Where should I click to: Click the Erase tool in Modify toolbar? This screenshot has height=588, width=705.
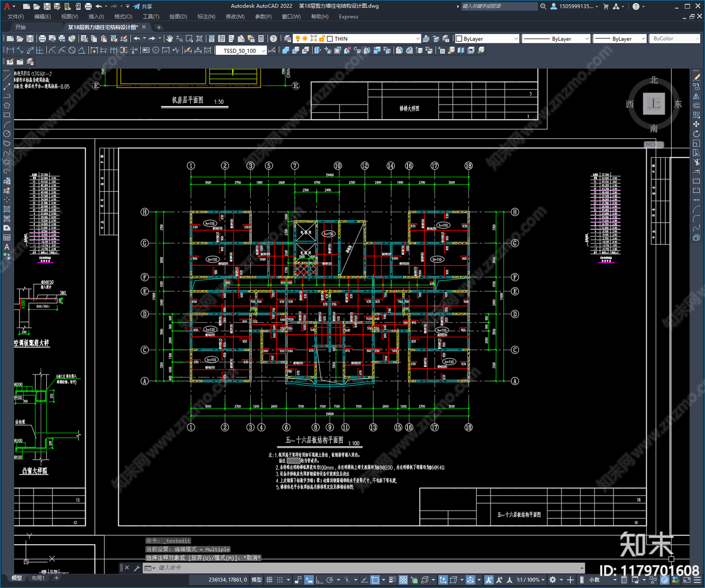coord(696,77)
